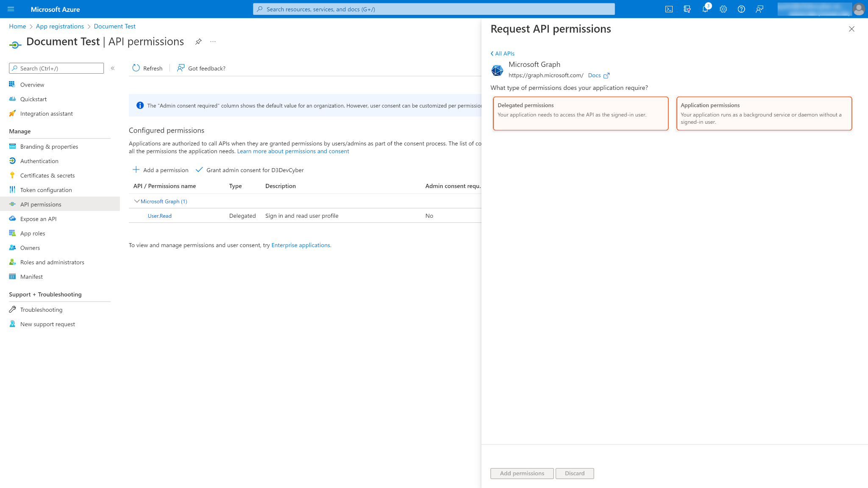The width and height of the screenshot is (868, 488).
Task: Open the ellipsis more options menu
Action: point(213,42)
